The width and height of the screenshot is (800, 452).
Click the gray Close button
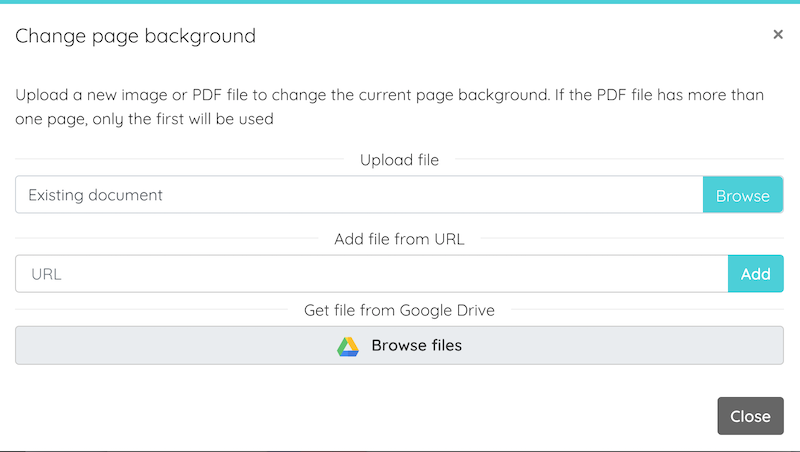751,416
